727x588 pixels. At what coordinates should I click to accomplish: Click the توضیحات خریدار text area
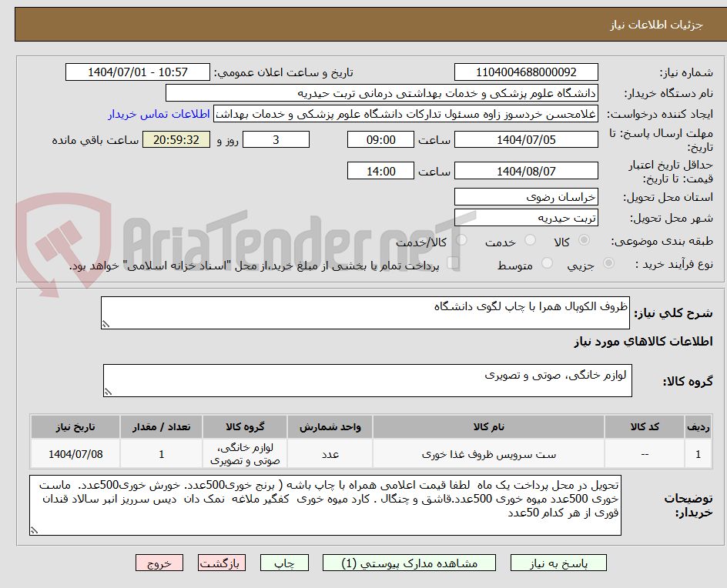(325, 505)
